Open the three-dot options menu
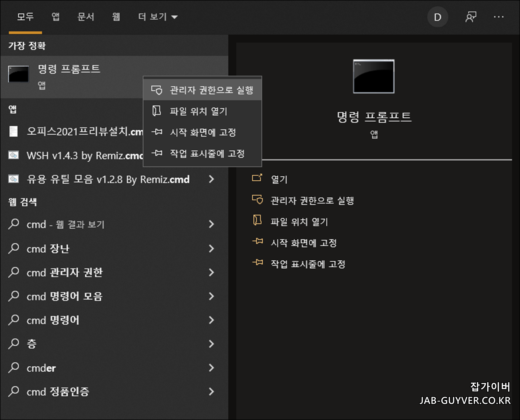 pyautogui.click(x=498, y=17)
